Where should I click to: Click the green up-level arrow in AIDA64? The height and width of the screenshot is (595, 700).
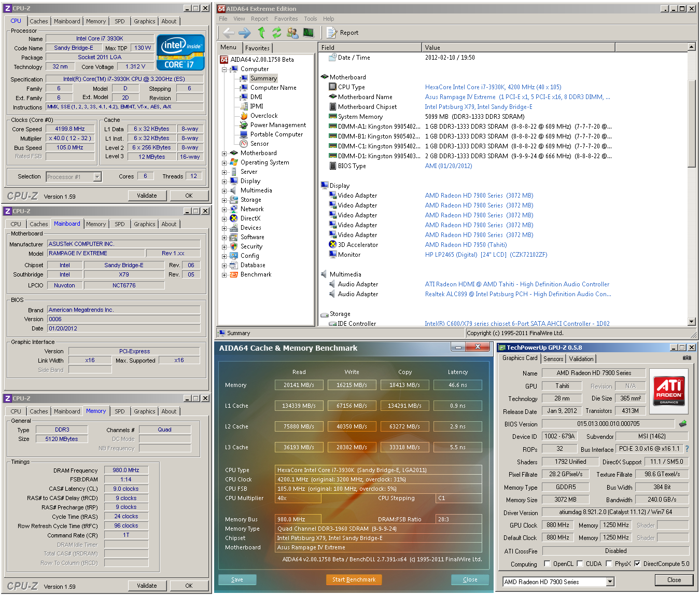point(261,33)
